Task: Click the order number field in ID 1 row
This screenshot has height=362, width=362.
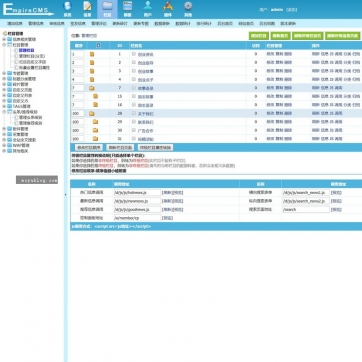Action: (x=77, y=54)
